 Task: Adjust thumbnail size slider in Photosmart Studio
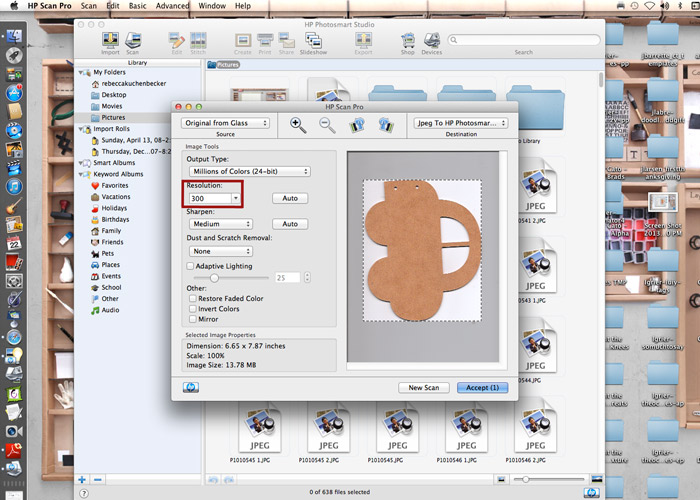pos(525,479)
